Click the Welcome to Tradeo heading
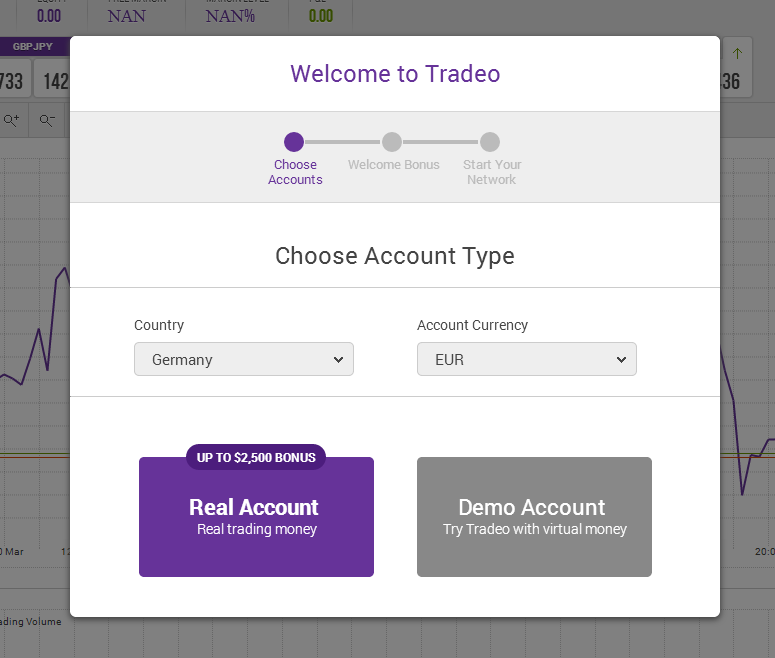The height and width of the screenshot is (658, 775). [x=395, y=74]
